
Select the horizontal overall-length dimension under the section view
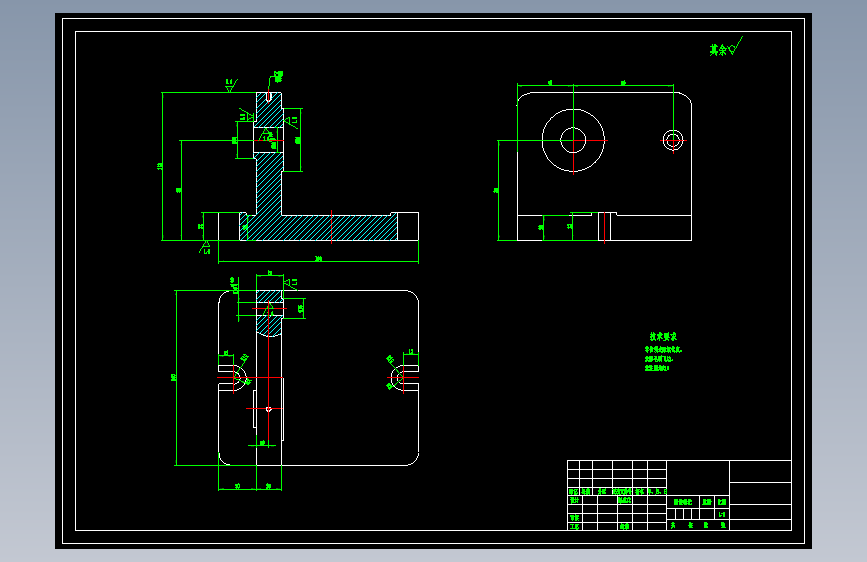coord(318,259)
